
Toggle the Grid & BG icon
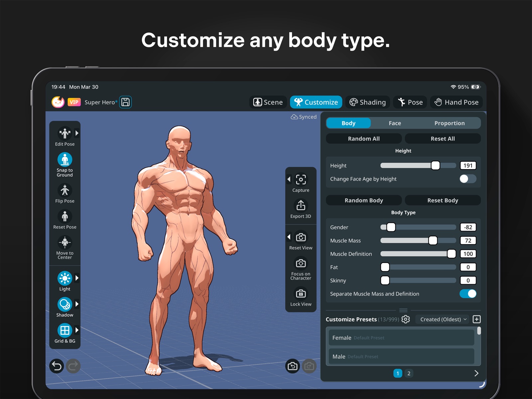(65, 330)
